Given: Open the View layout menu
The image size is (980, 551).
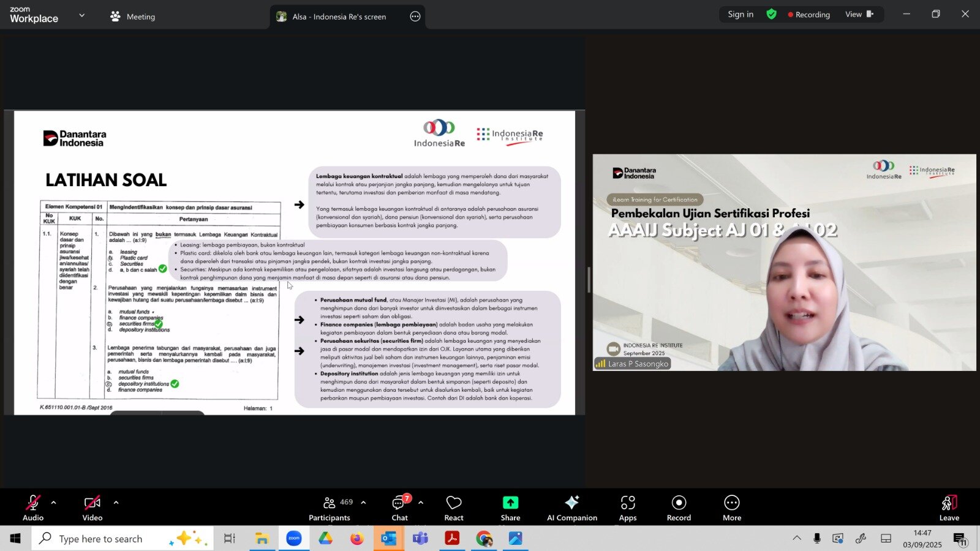Looking at the screenshot, I should (x=859, y=15).
